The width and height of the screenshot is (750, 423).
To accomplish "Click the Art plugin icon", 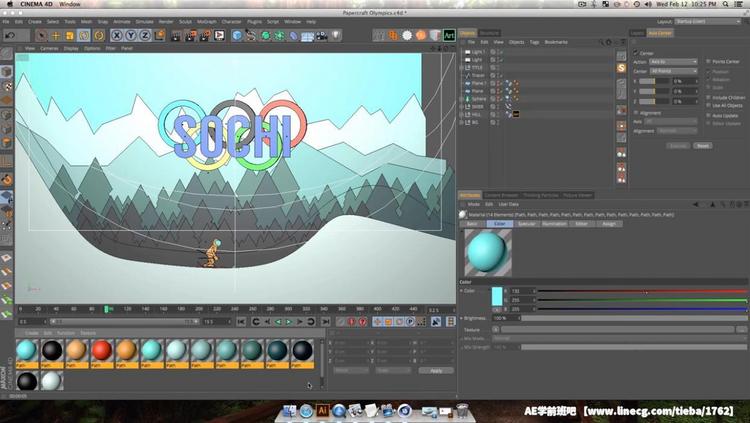I will click(x=449, y=35).
